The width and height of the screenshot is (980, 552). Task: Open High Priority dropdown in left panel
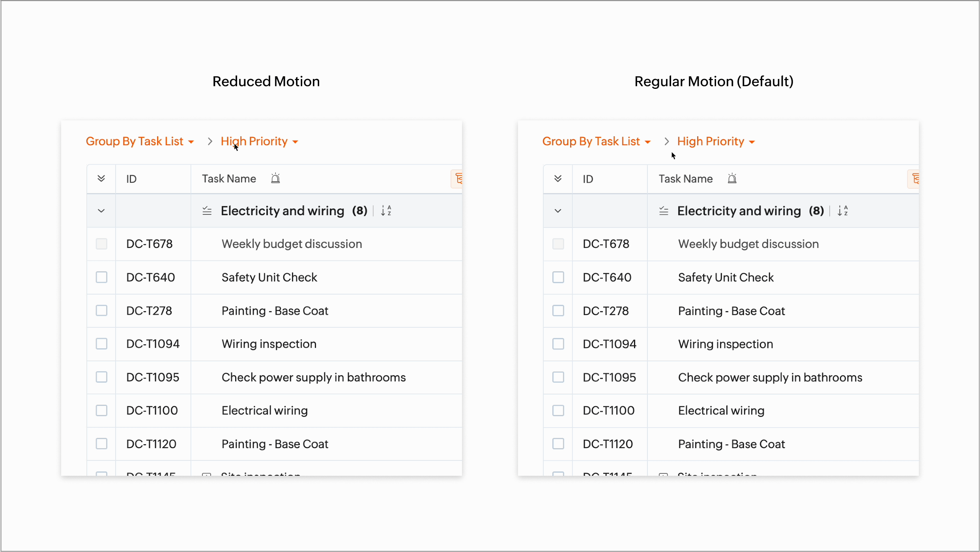(x=259, y=141)
